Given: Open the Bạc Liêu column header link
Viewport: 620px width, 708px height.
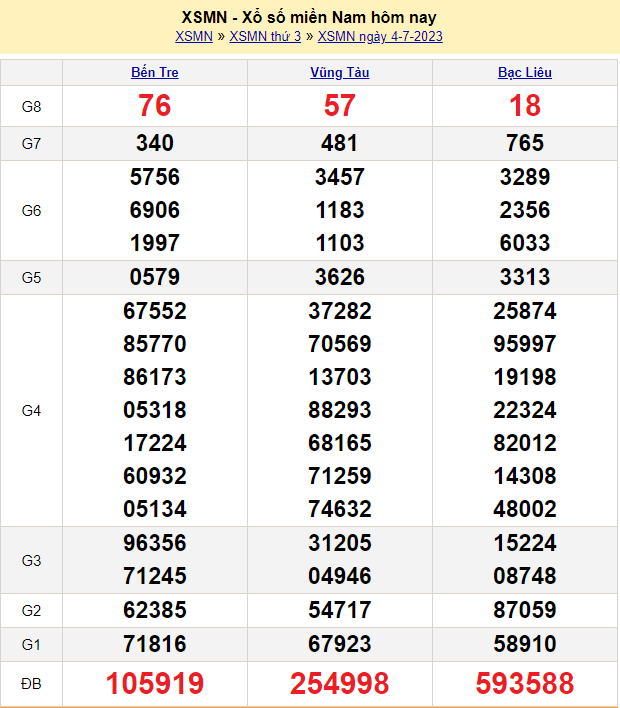Looking at the screenshot, I should (x=525, y=72).
